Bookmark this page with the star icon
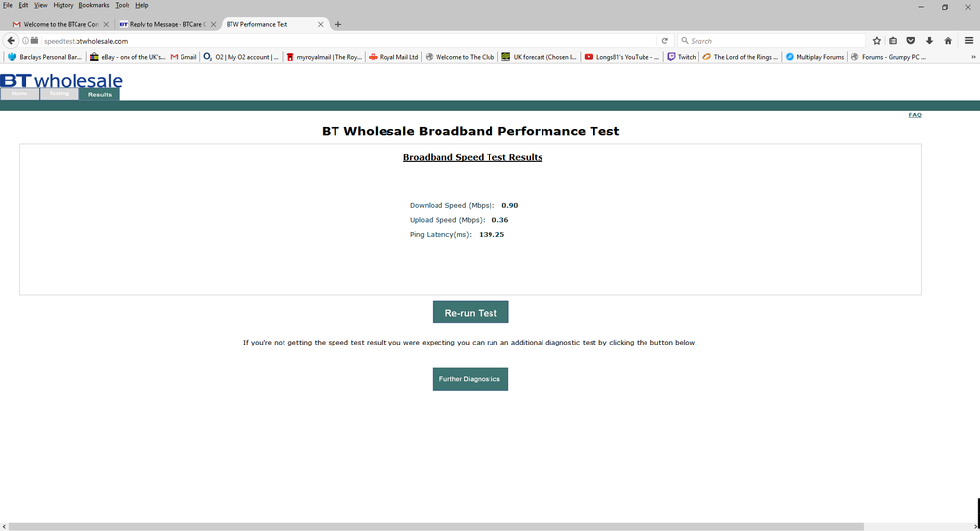980x531 pixels. pyautogui.click(x=876, y=41)
